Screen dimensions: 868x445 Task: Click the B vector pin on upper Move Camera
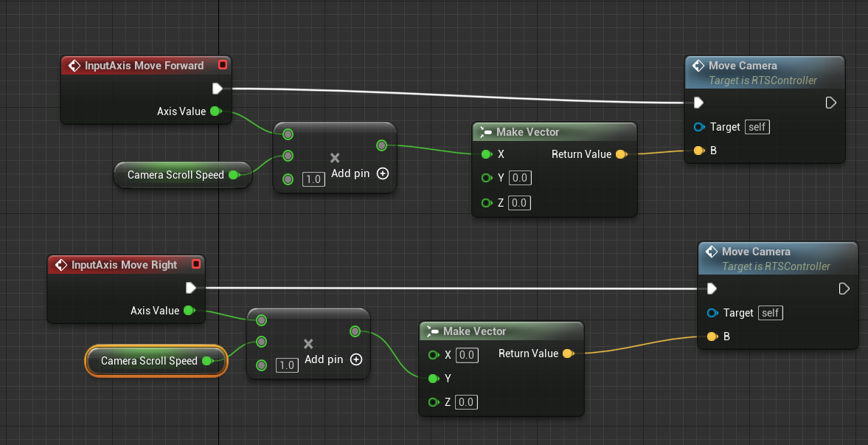(699, 151)
